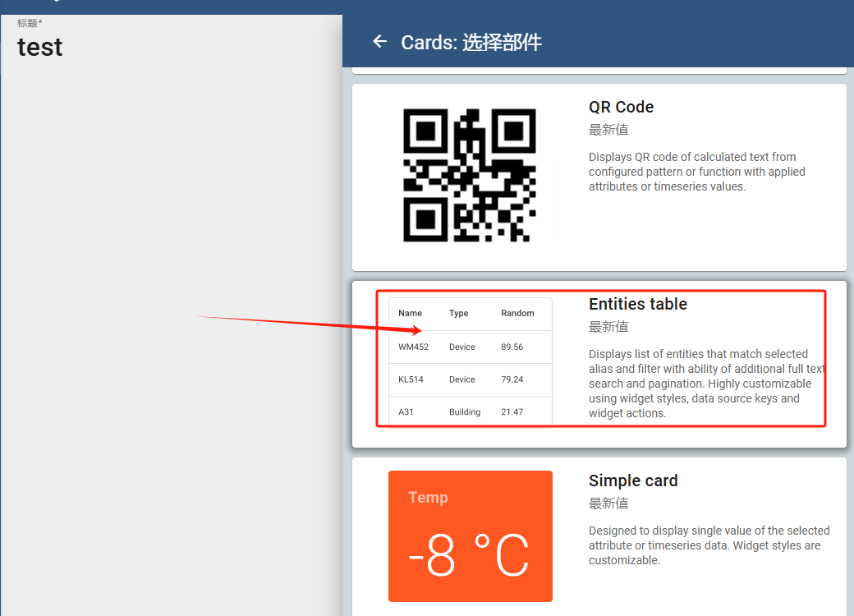Screen dimensions: 854x616
Task: Click the Entities table preview image
Action: pos(470,361)
